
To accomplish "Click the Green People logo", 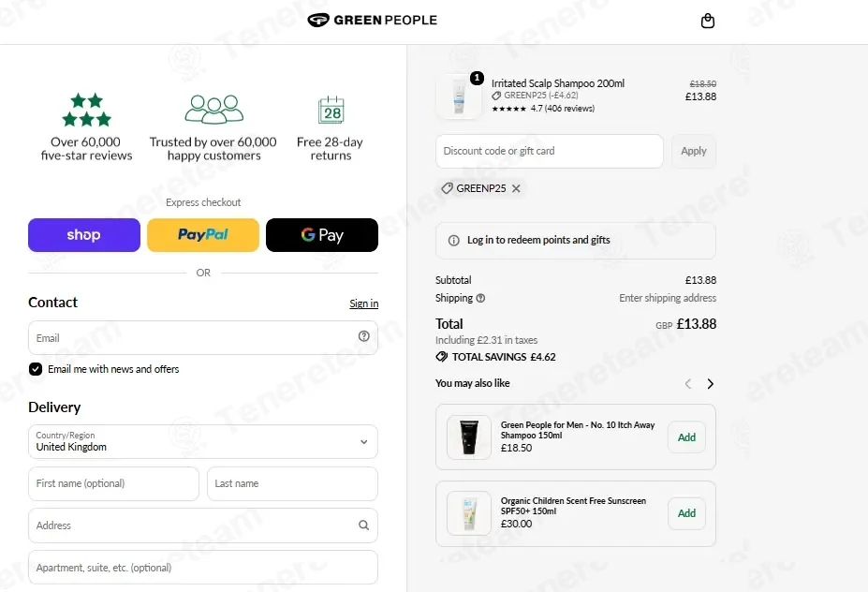I will tap(372, 20).
